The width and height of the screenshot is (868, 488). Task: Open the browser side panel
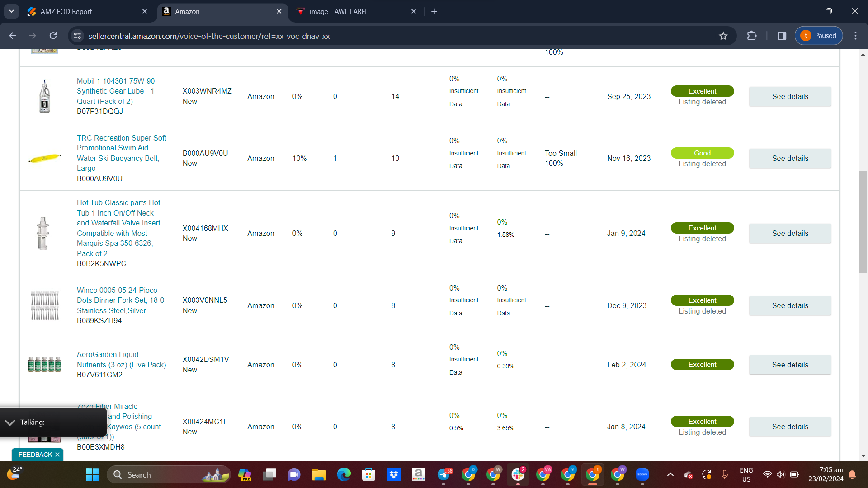(782, 36)
